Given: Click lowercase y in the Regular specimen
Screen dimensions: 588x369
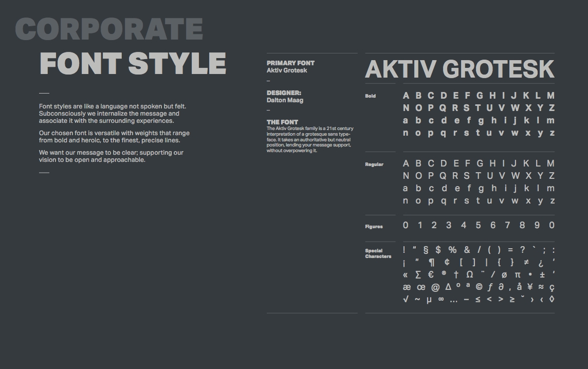Looking at the screenshot, I should point(540,201).
